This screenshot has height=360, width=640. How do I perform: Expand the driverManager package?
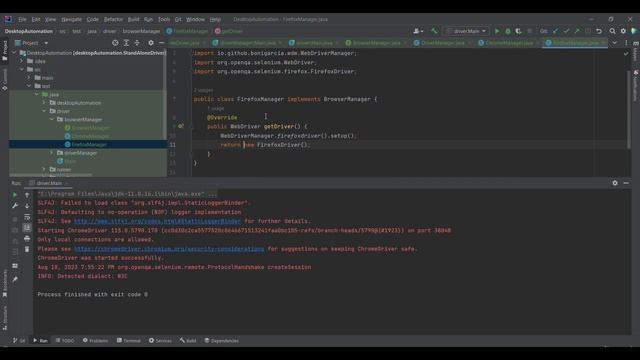point(52,153)
